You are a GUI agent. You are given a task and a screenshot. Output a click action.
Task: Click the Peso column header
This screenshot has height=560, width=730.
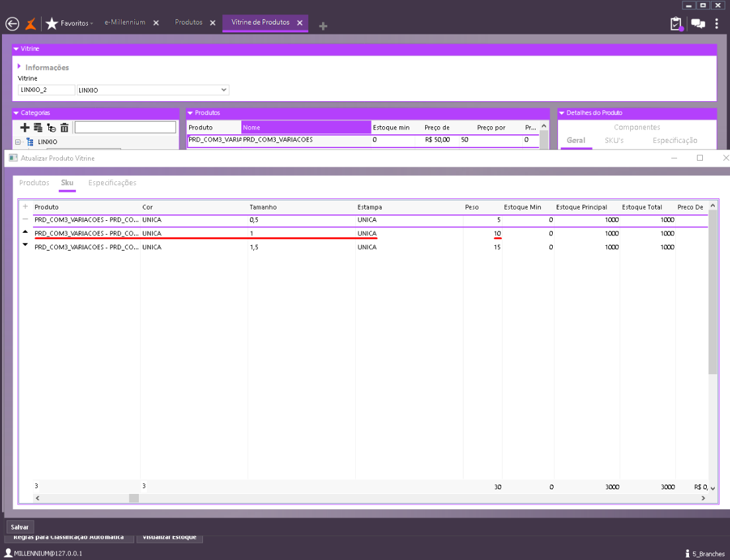pos(471,207)
